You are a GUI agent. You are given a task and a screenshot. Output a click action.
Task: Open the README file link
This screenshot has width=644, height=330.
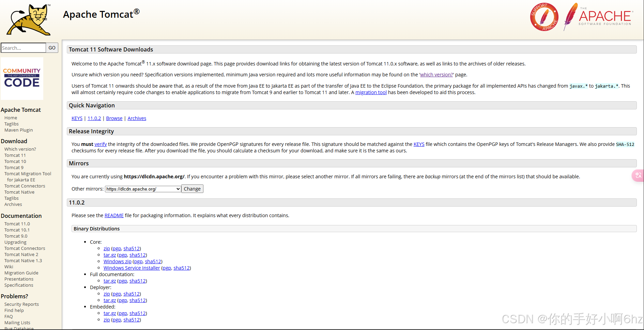[x=114, y=215]
